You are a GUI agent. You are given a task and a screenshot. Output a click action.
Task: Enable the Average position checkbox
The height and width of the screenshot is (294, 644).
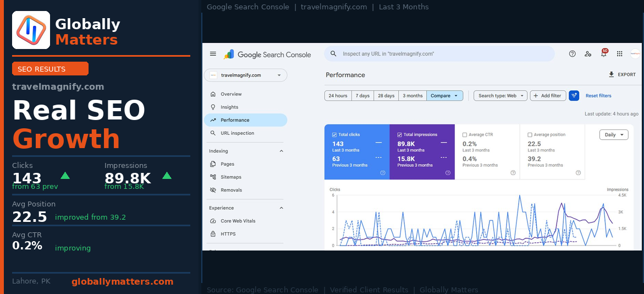530,134
